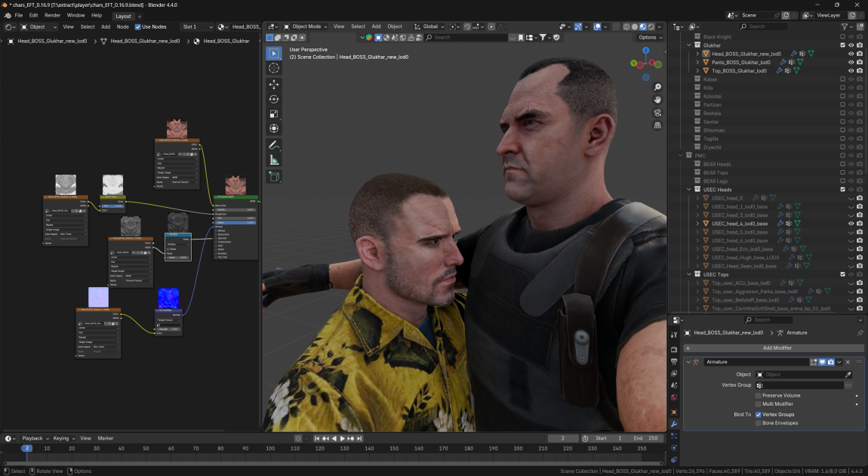Open the Object Mode dropdown

(x=306, y=26)
